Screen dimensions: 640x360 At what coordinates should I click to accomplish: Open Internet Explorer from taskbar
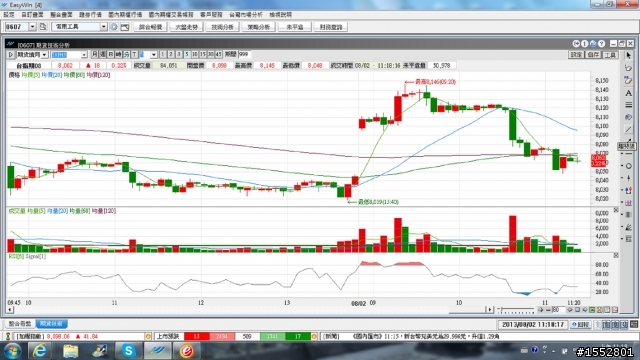40,351
